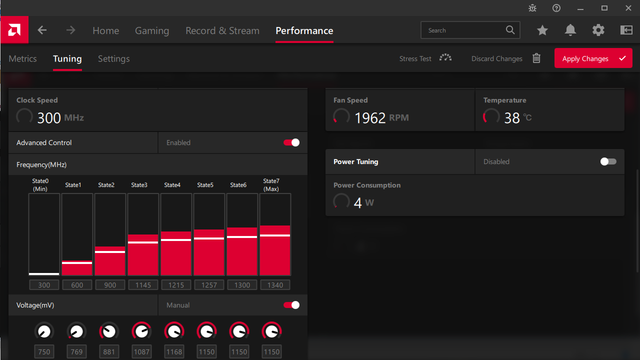Click the 1340 frequency value box
Viewport: 640px width, 360px height.
[275, 285]
